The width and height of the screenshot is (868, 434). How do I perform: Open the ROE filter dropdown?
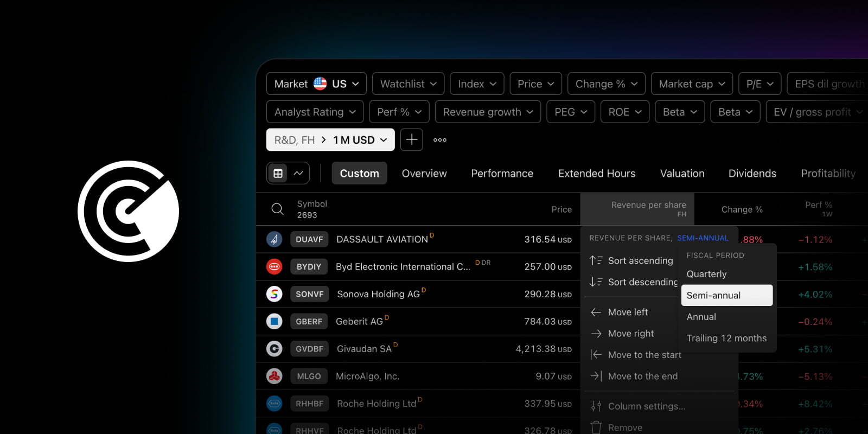625,112
